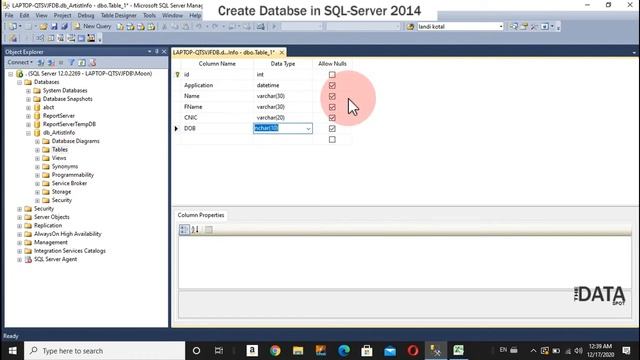
Task: Click the New Project icon in toolbar
Action: [x=13, y=27]
